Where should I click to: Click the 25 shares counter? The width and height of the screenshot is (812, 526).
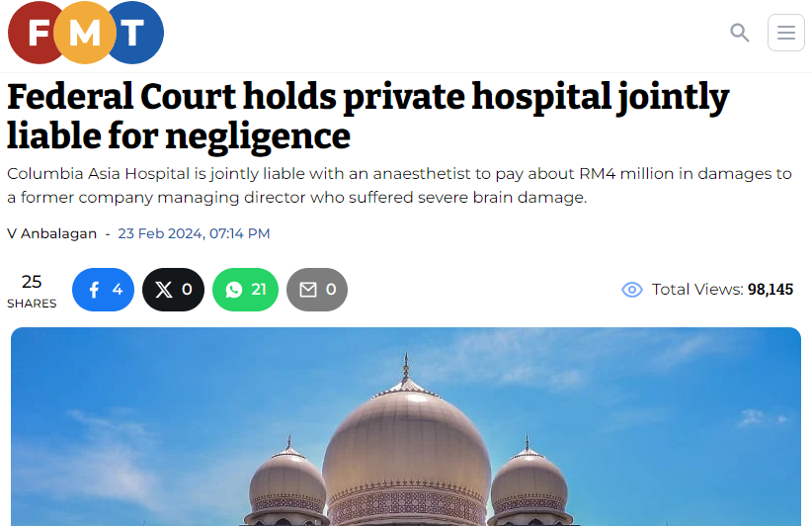tap(32, 282)
